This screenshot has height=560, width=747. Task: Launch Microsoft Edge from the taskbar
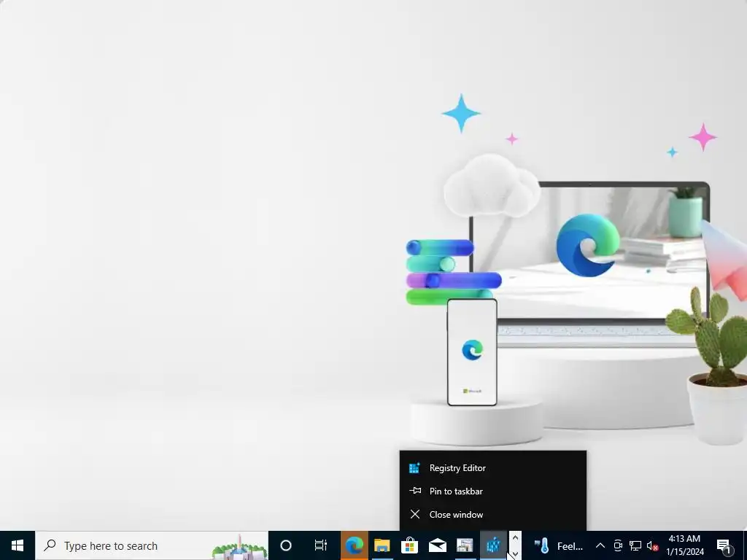pyautogui.click(x=354, y=545)
